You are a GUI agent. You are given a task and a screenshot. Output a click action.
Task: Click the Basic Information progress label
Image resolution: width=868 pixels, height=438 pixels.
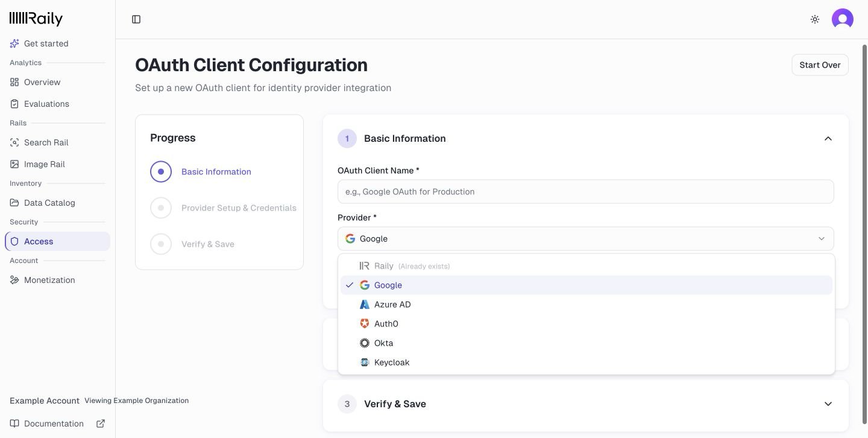click(x=216, y=172)
